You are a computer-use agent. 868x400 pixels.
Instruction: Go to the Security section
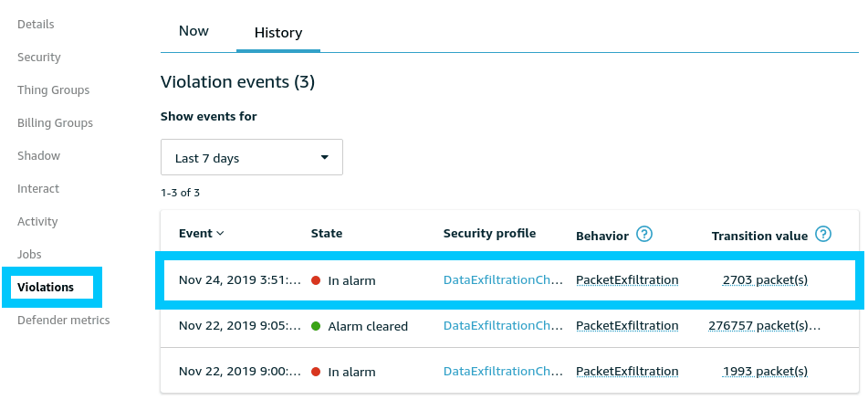click(x=39, y=57)
